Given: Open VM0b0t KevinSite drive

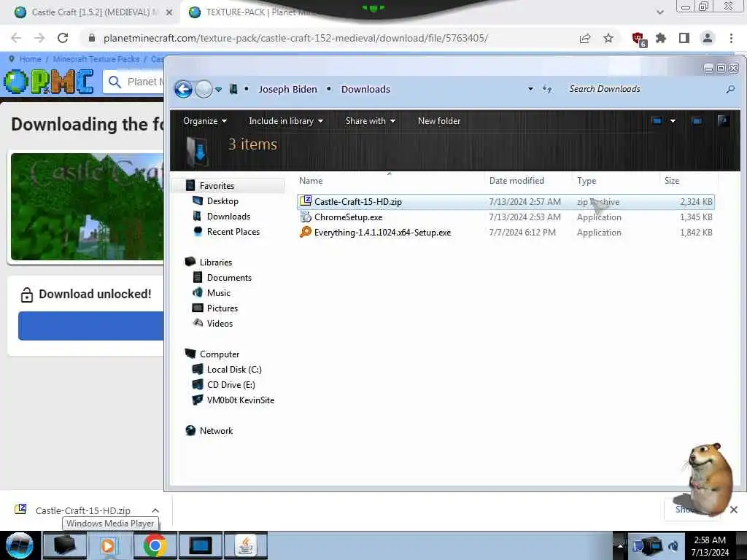Looking at the screenshot, I should (240, 400).
